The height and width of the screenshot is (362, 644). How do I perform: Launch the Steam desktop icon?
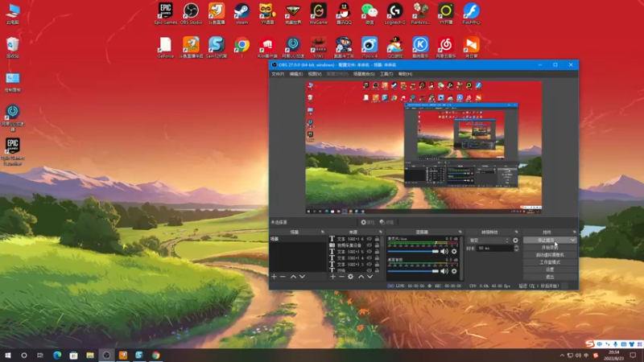point(242,14)
